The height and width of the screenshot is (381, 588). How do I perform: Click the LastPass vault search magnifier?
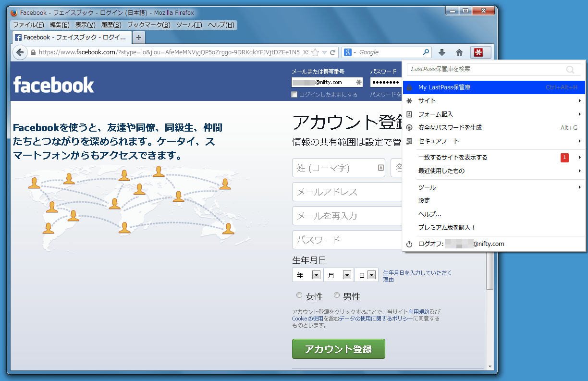click(x=570, y=70)
